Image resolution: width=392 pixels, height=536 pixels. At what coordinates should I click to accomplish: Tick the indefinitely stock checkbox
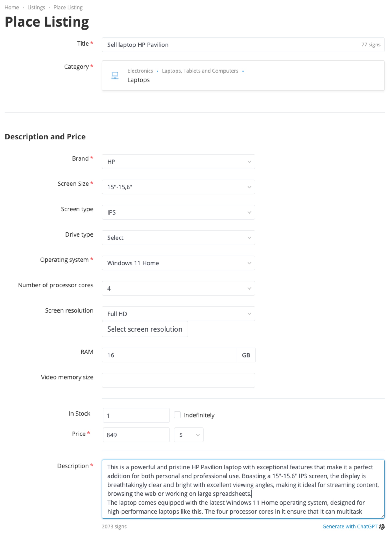tap(177, 415)
